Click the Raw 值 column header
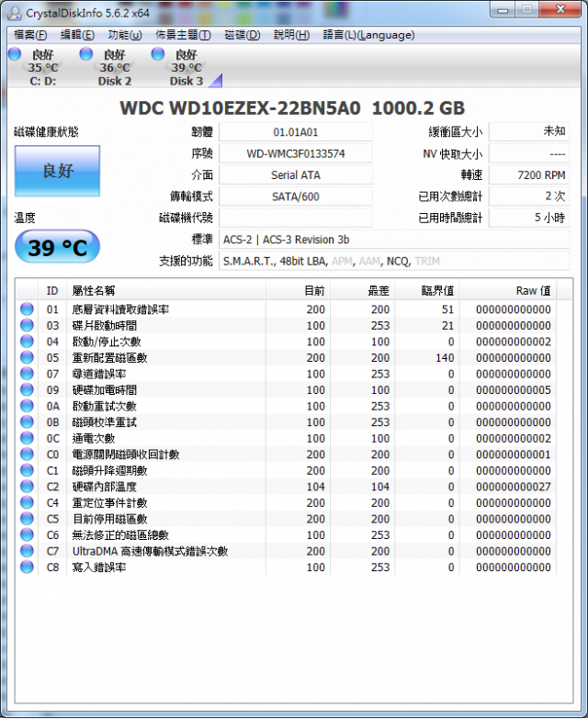Viewport: 588px width, 719px height. [x=508, y=291]
